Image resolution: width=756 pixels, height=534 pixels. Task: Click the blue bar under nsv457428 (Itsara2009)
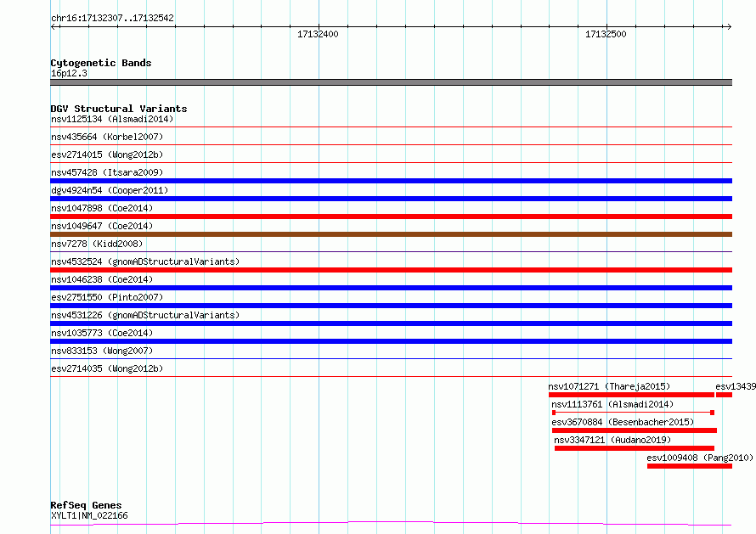(x=391, y=181)
